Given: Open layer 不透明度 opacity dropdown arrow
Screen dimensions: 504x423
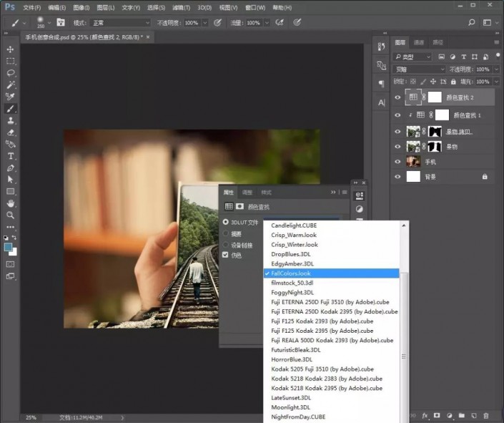Looking at the screenshot, I should coord(496,69).
